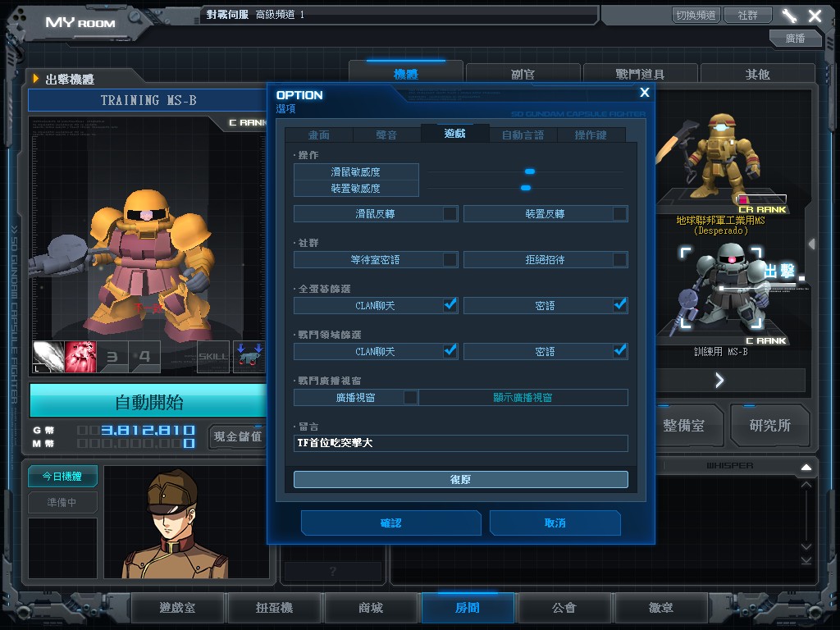The height and width of the screenshot is (630, 840).
Task: Open the 徽章 badges page
Action: click(x=661, y=608)
